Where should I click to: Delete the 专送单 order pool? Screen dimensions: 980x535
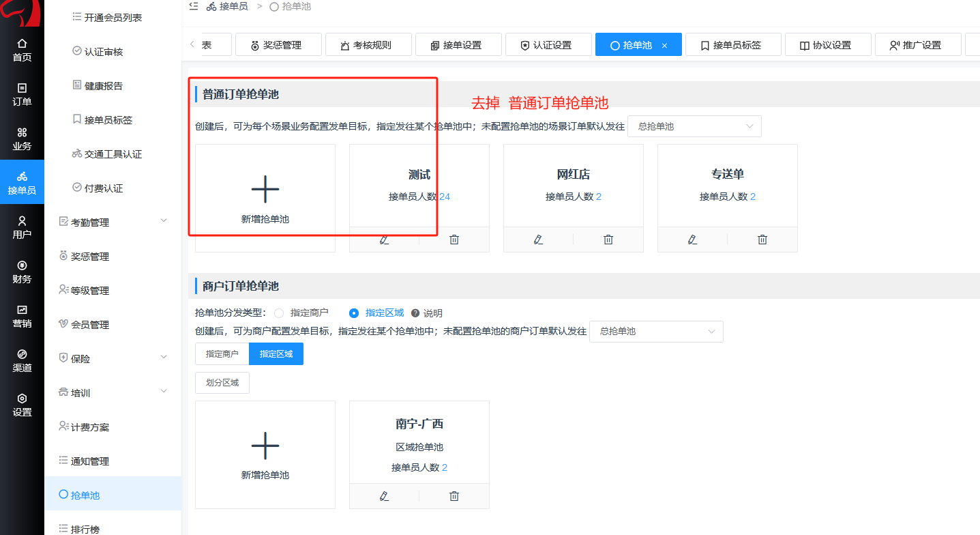(x=762, y=240)
